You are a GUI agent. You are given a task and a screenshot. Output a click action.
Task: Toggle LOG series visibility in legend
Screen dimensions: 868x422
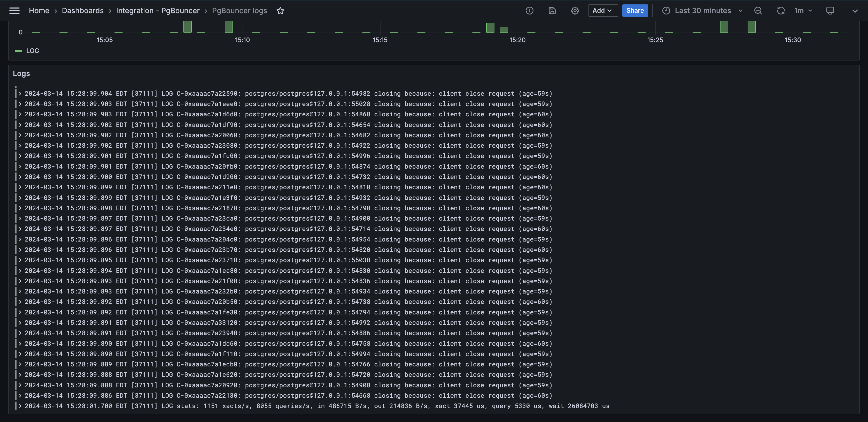[x=32, y=51]
